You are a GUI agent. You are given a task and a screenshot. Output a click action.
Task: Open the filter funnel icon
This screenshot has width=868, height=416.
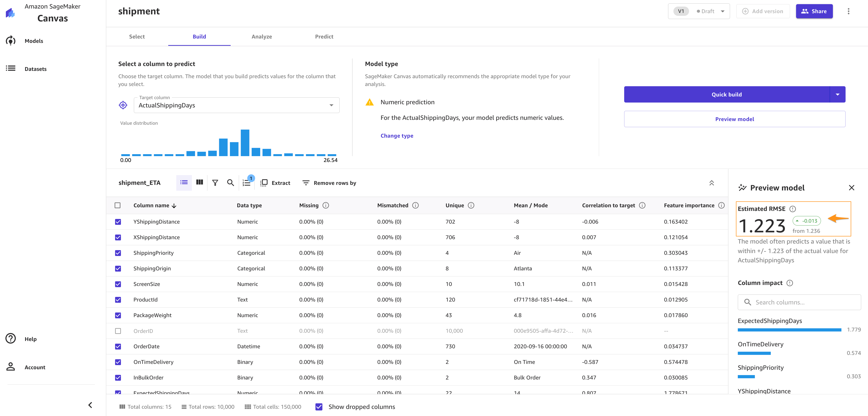215,183
